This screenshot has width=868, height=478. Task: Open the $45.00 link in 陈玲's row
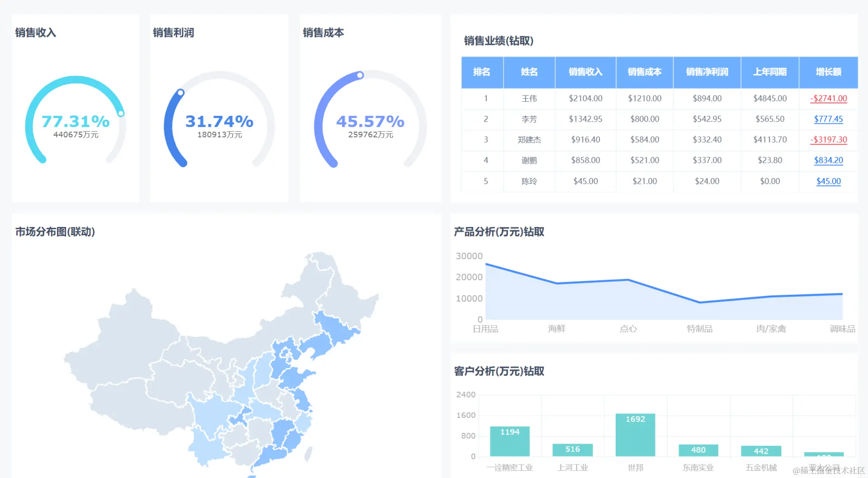point(829,181)
